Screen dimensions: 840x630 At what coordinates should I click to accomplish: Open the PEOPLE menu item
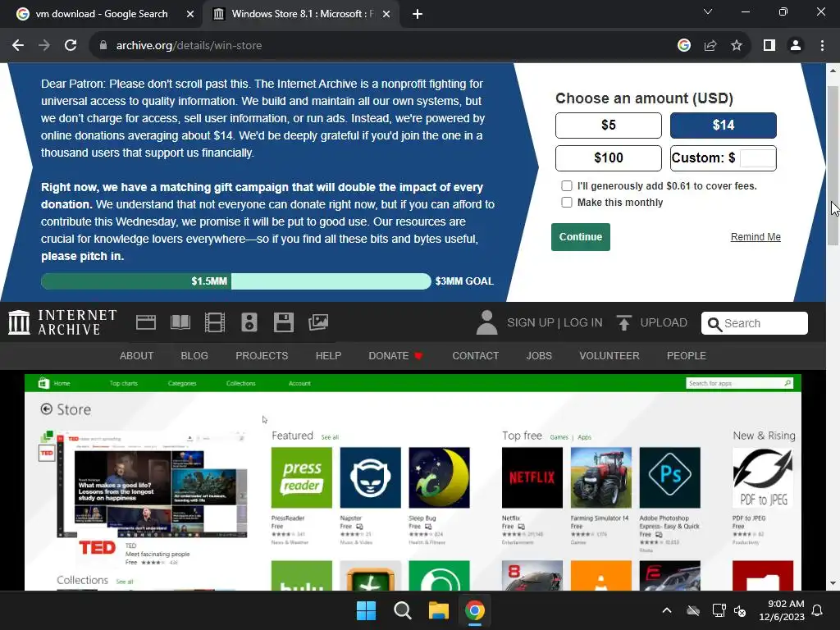click(687, 356)
